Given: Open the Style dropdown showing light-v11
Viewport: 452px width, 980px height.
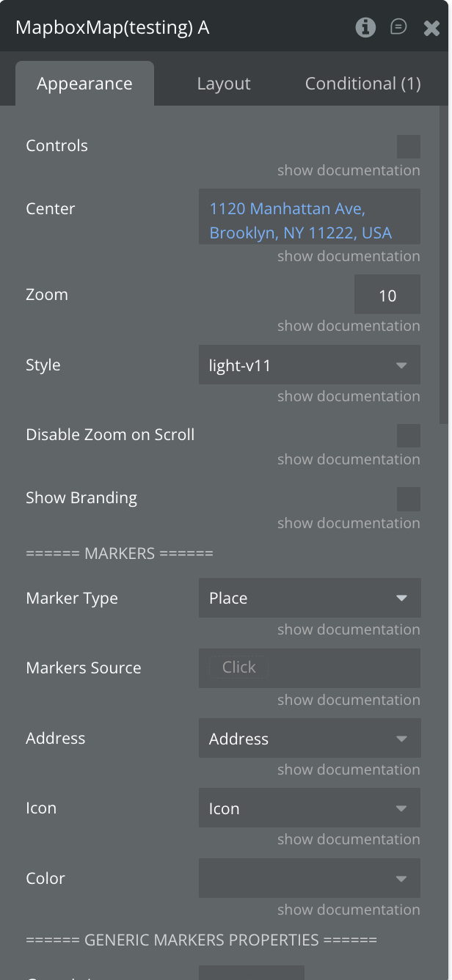Looking at the screenshot, I should 309,365.
